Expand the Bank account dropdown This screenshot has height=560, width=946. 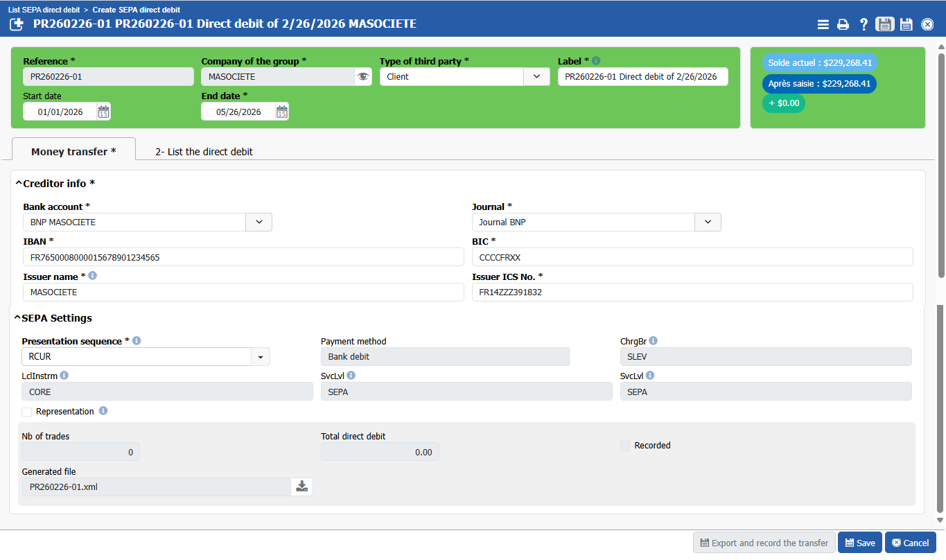pyautogui.click(x=259, y=222)
